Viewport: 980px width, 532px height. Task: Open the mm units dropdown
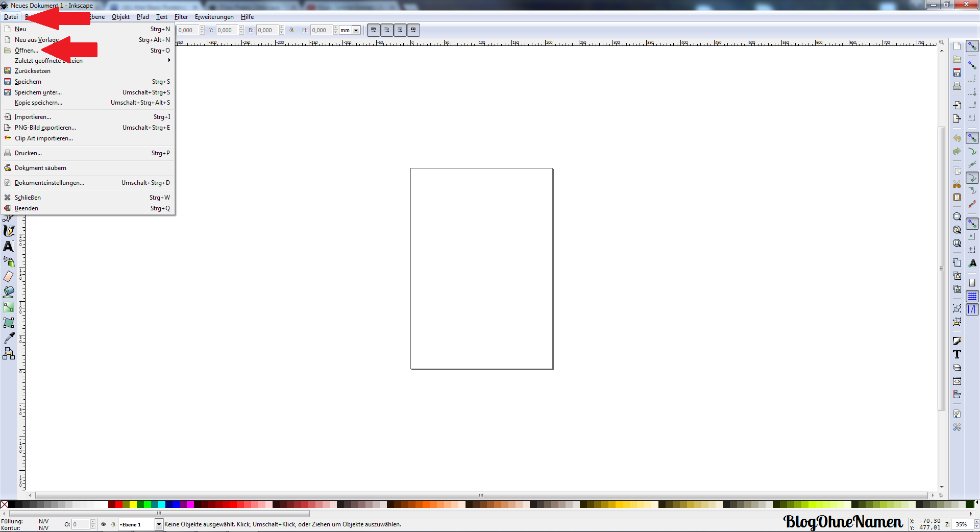(356, 30)
